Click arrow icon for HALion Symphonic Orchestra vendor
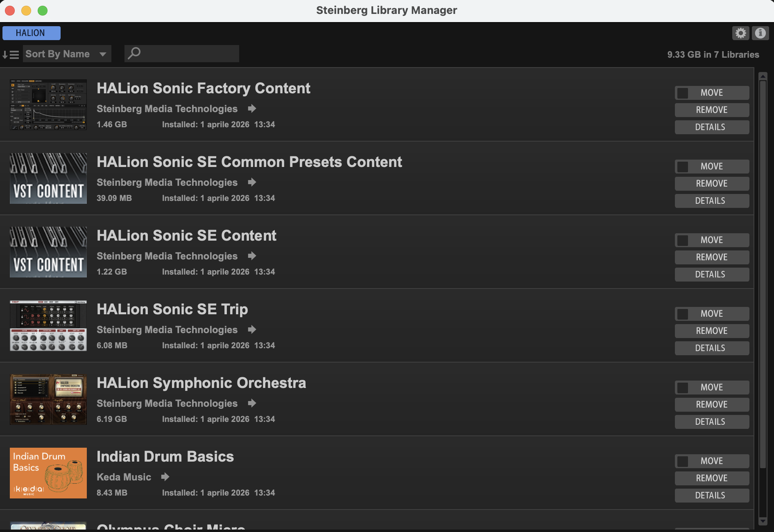Image resolution: width=774 pixels, height=532 pixels. [x=252, y=403]
